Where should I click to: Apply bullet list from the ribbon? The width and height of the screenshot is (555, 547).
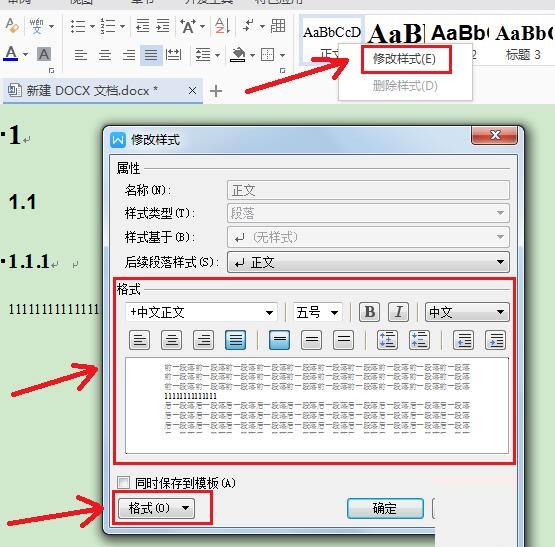click(78, 26)
